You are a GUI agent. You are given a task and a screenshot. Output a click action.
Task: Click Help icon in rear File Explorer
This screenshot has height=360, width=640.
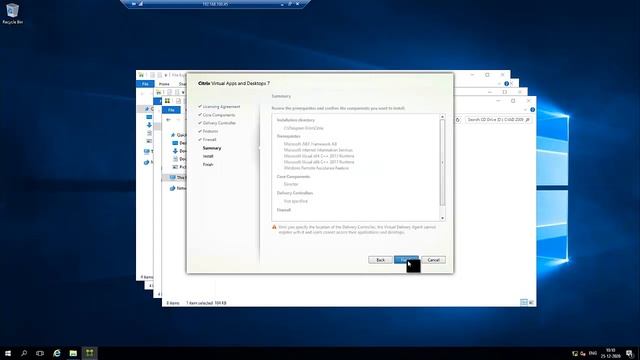tap(507, 84)
